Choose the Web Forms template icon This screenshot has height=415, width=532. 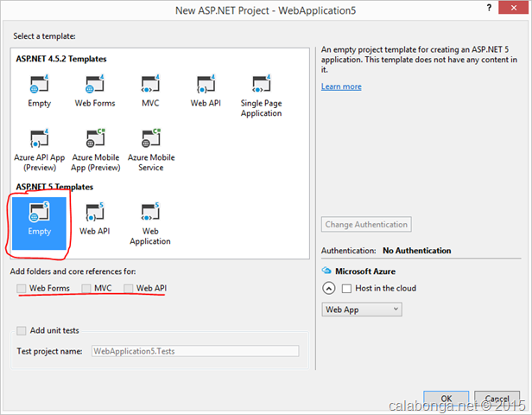point(95,84)
